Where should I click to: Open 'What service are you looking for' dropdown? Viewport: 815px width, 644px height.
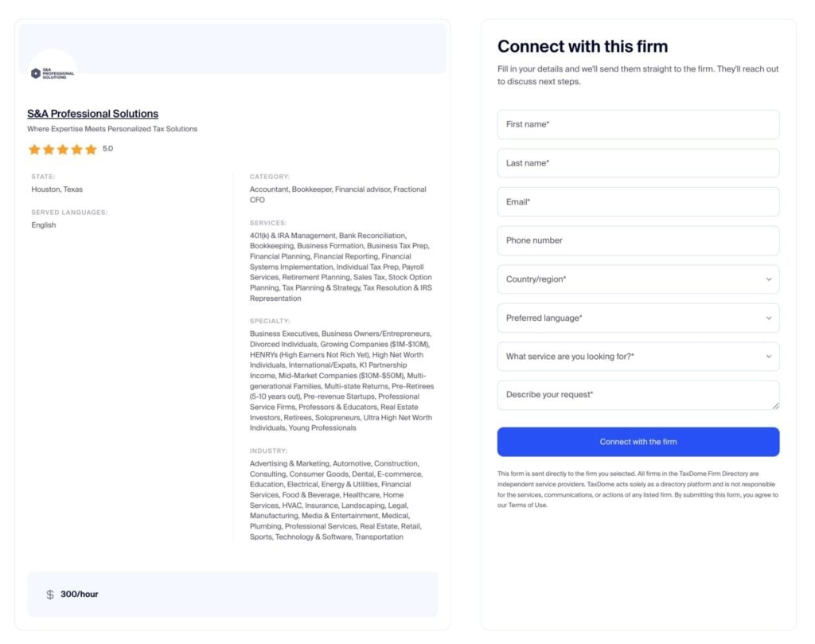pyautogui.click(x=638, y=357)
